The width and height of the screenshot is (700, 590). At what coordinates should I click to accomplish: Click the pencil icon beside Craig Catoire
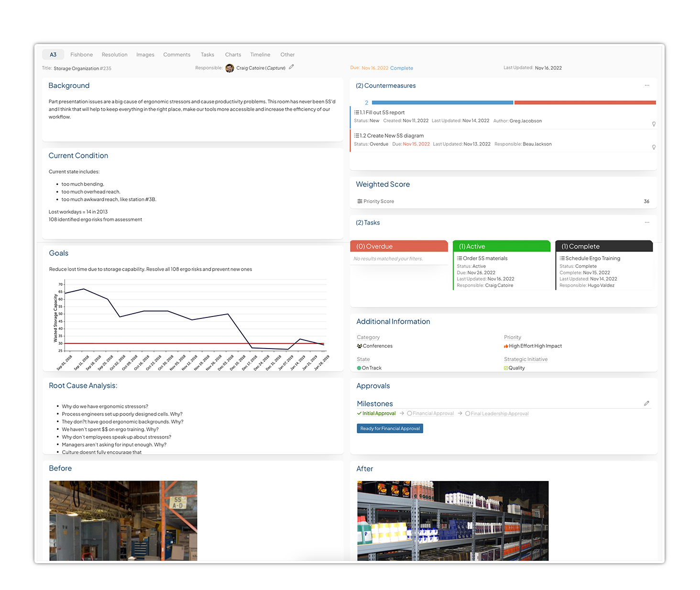coord(291,67)
